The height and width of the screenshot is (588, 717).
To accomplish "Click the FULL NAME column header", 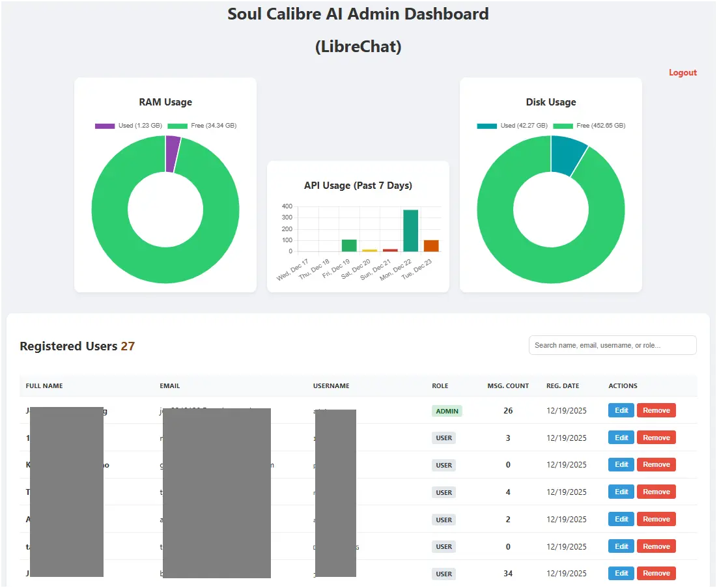I will 44,386.
